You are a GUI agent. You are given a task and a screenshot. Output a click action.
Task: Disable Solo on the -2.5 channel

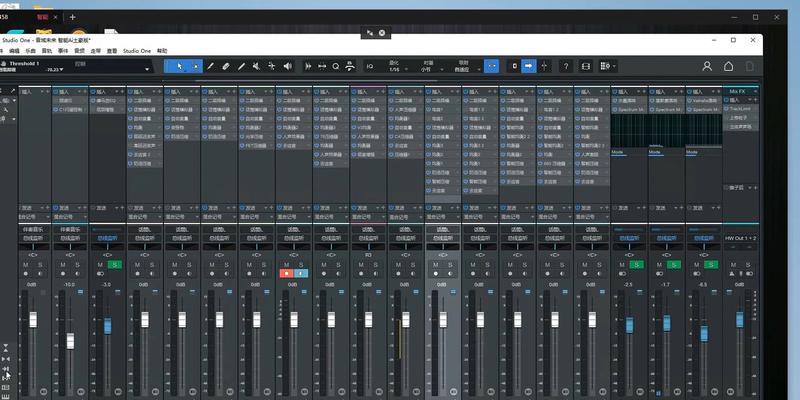point(636,265)
